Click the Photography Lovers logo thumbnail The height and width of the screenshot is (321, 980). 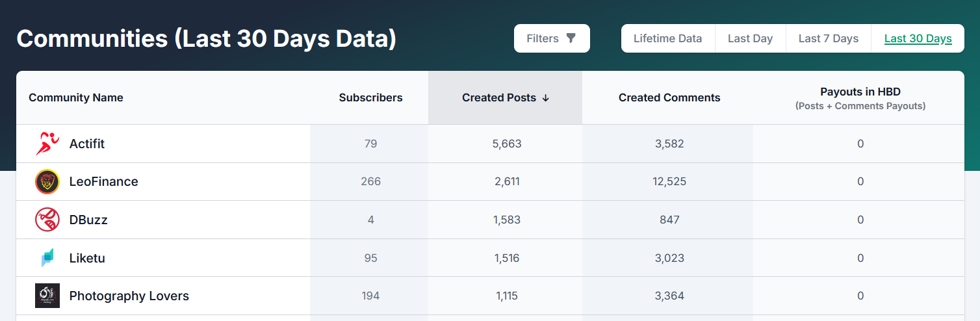pyautogui.click(x=47, y=296)
